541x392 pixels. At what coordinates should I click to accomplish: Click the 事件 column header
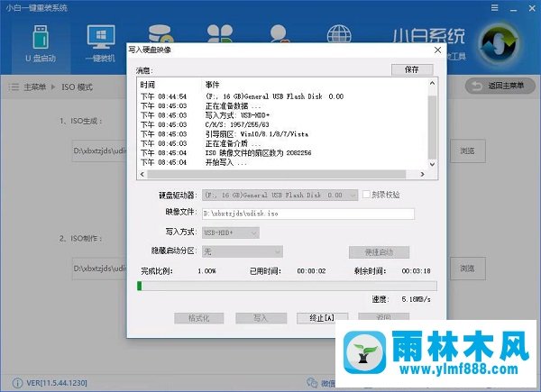pos(212,85)
